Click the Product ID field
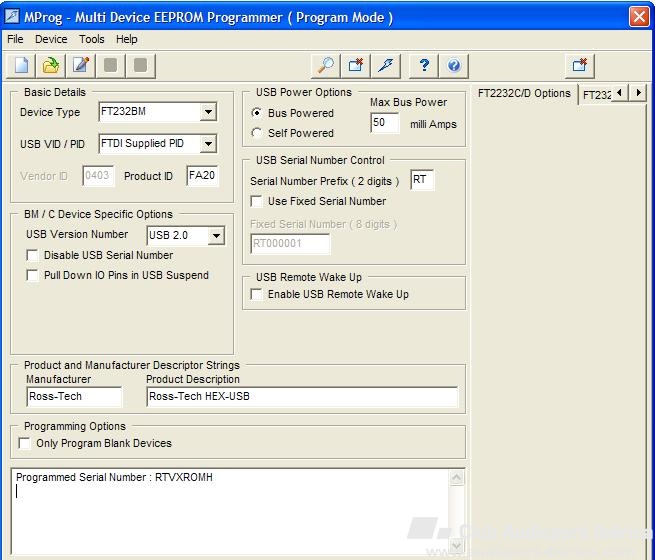 click(x=202, y=175)
